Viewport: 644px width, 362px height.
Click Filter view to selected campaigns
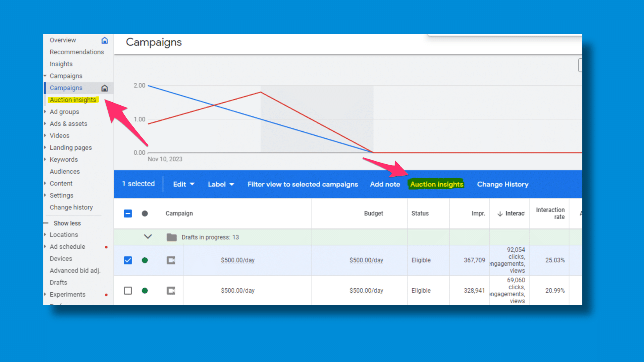tap(303, 184)
